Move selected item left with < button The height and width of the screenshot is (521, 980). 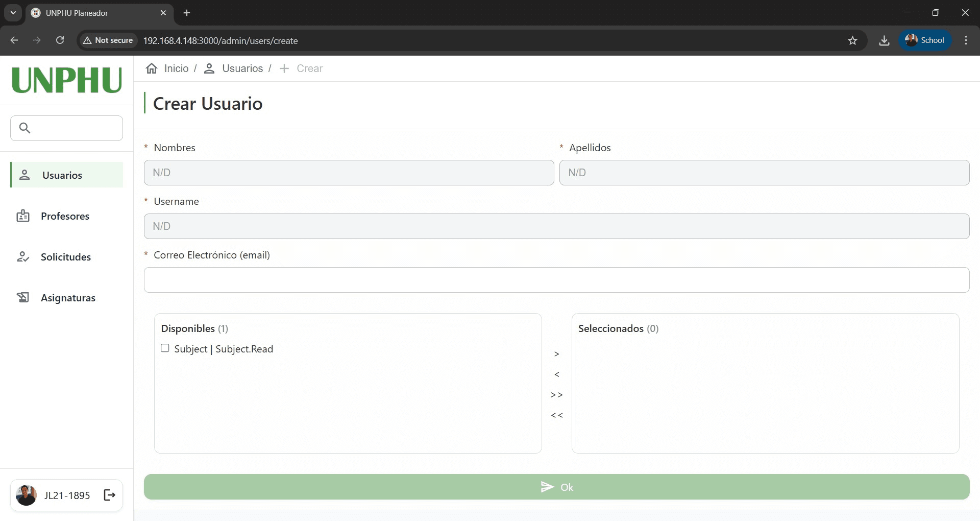click(x=557, y=374)
